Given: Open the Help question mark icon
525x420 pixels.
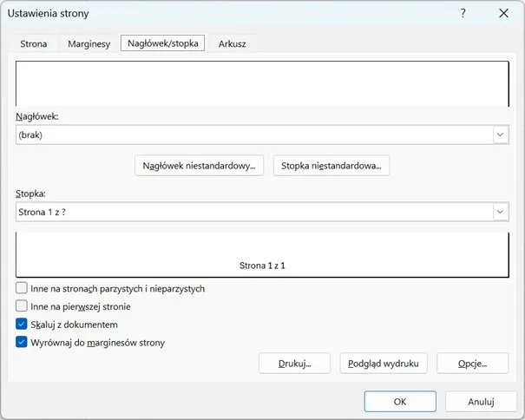Looking at the screenshot, I should point(463,13).
